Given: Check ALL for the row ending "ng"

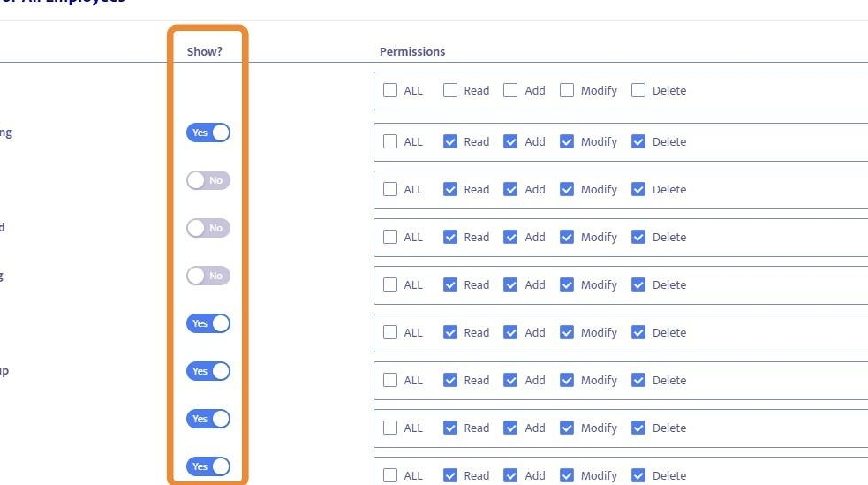Looking at the screenshot, I should 390,141.
